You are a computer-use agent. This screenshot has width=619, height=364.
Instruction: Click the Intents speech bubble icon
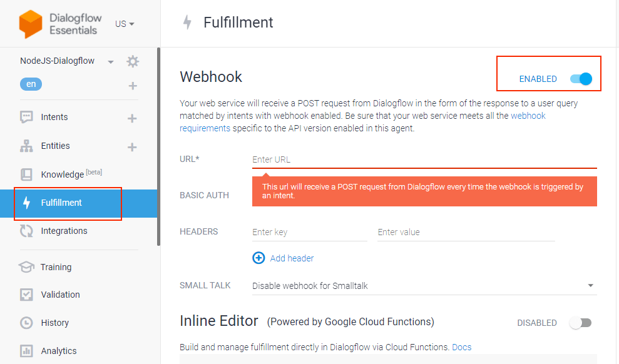point(26,117)
